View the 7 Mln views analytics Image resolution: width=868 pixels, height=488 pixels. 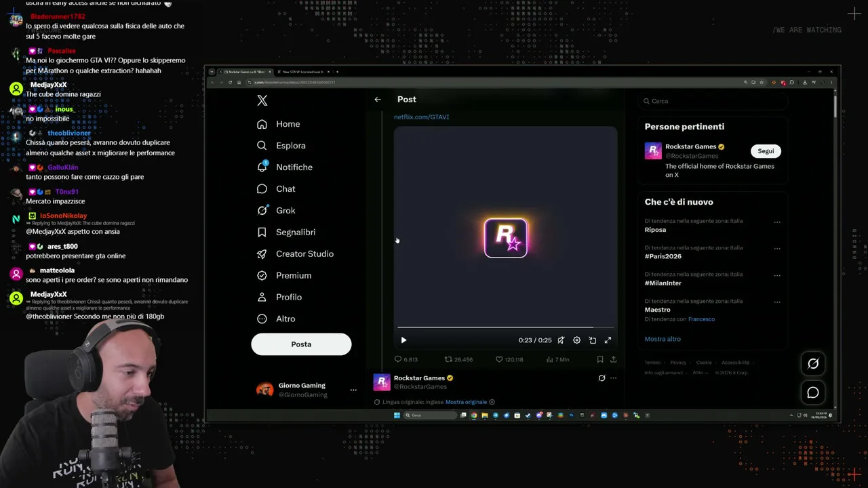pyautogui.click(x=557, y=360)
